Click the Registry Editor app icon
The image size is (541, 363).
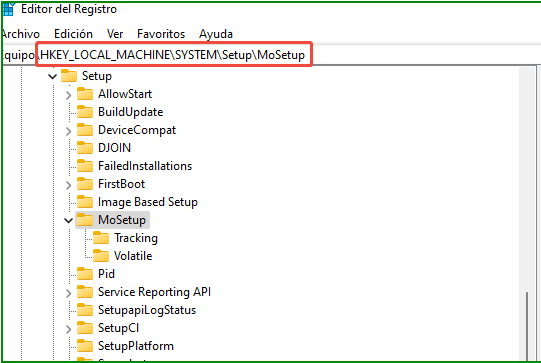point(8,8)
